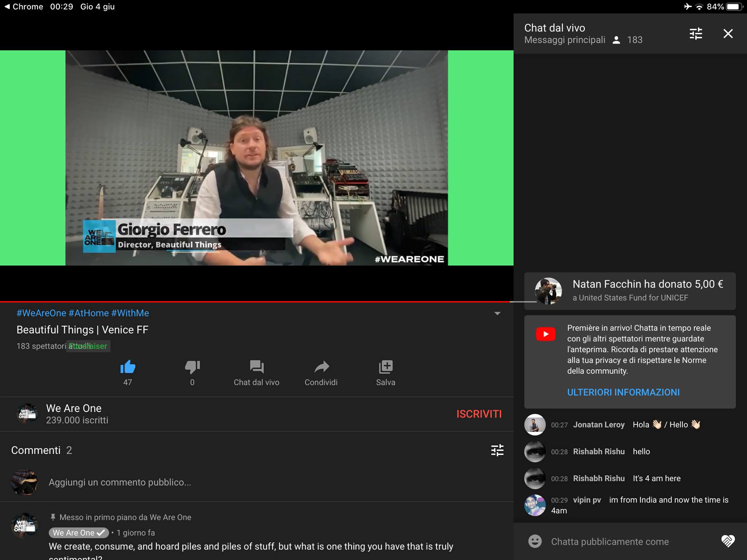The image size is (747, 560).
Task: Tap the video player to show controls
Action: point(257,158)
